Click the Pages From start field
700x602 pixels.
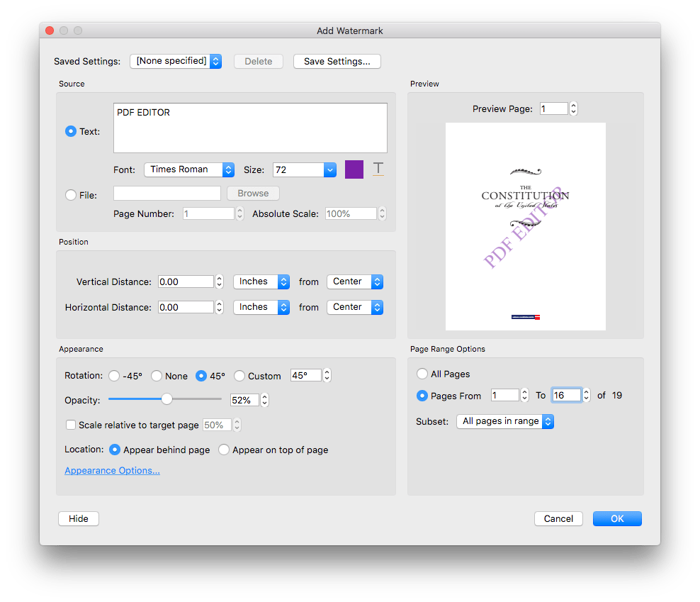505,395
